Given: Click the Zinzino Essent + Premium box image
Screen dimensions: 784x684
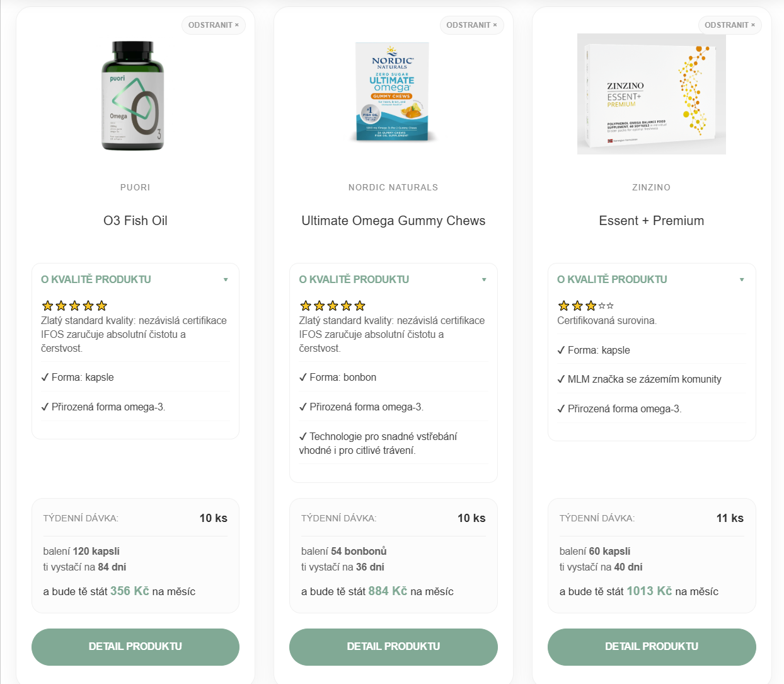Looking at the screenshot, I should [652, 95].
